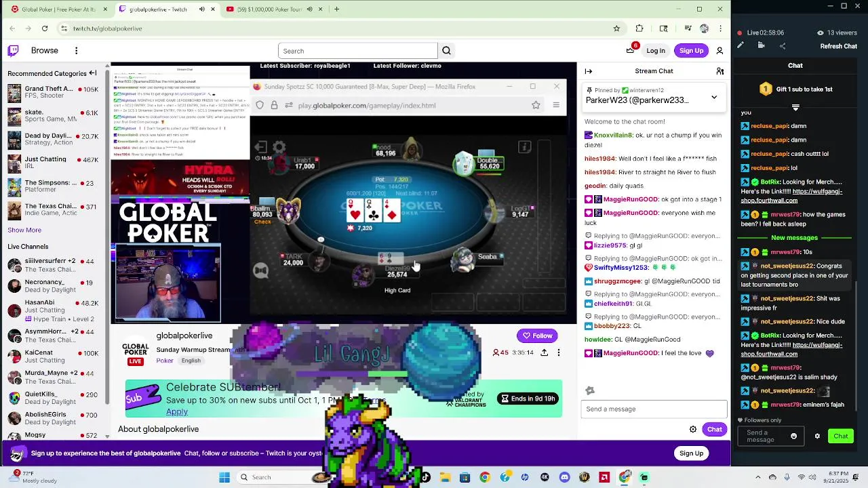Open Just Chatting category in sidebar
Viewport: 868px width, 488px height.
pyautogui.click(x=53, y=163)
